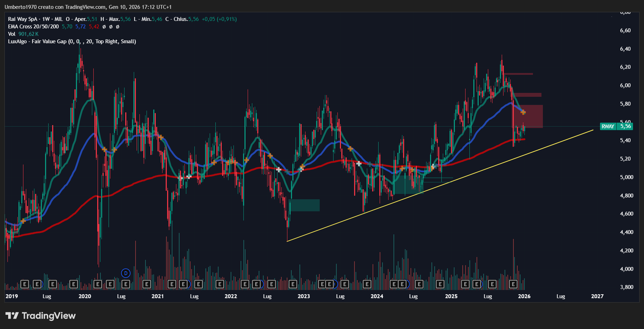Image resolution: width=644 pixels, height=329 pixels.
Task: Select the yellow ascending trendline
Action: pos(440,185)
